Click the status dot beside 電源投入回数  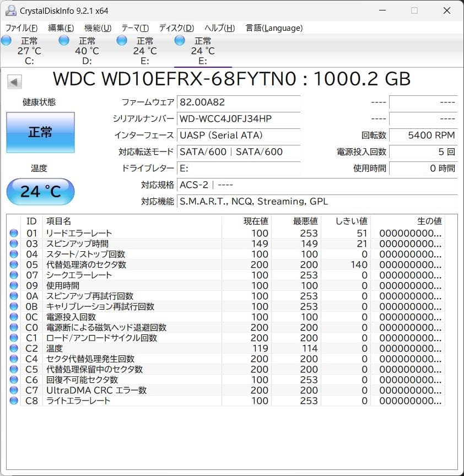(x=13, y=317)
